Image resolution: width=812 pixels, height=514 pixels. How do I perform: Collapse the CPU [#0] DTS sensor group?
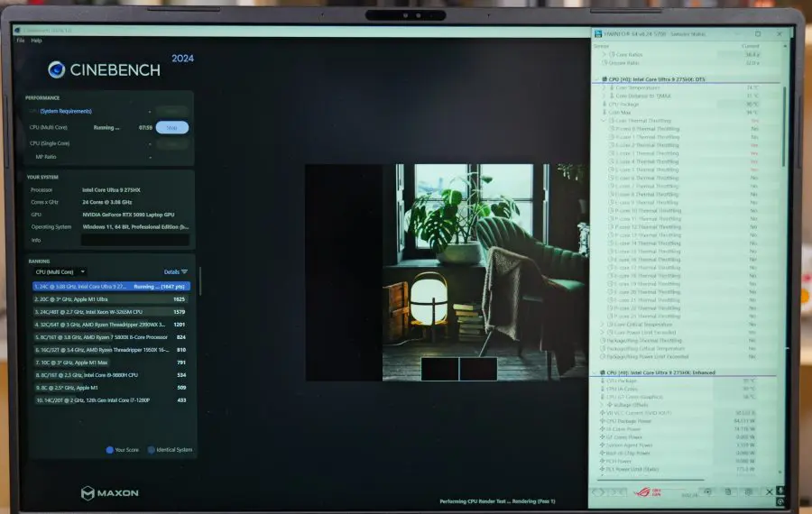(596, 79)
